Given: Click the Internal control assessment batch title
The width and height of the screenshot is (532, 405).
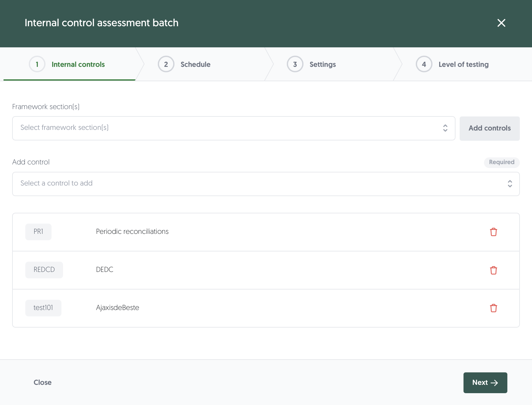Looking at the screenshot, I should (101, 23).
